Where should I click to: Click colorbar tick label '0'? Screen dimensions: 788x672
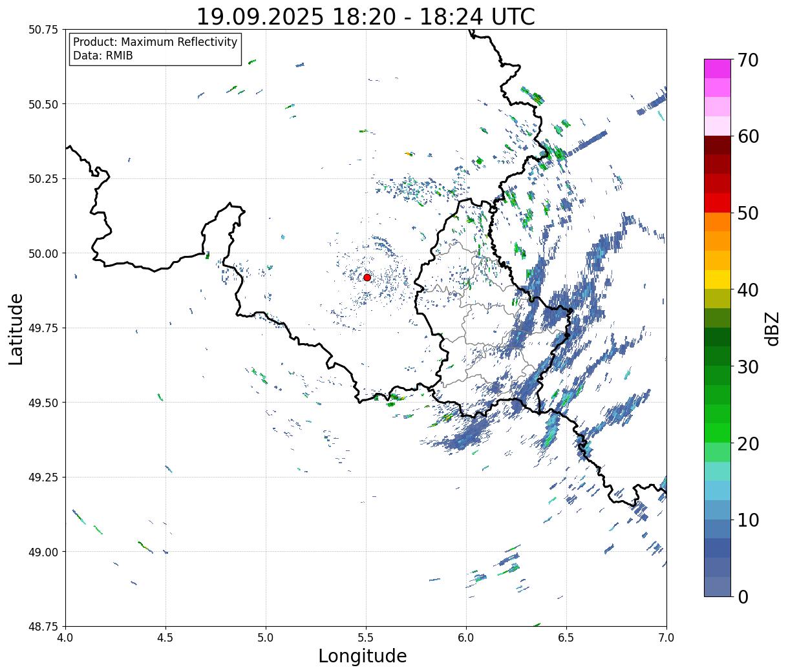pos(743,596)
